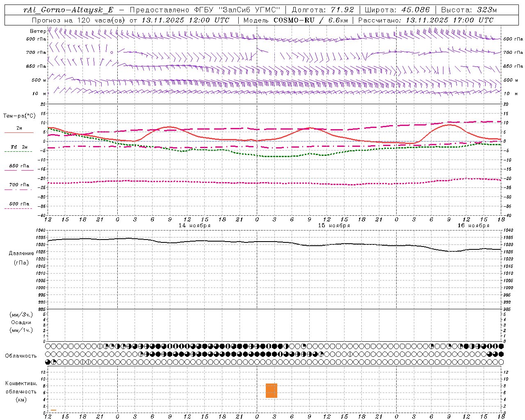Click the station name rAl_Gorno-Altaysk_E
Screen dimensions: 525x420
click(68, 10)
